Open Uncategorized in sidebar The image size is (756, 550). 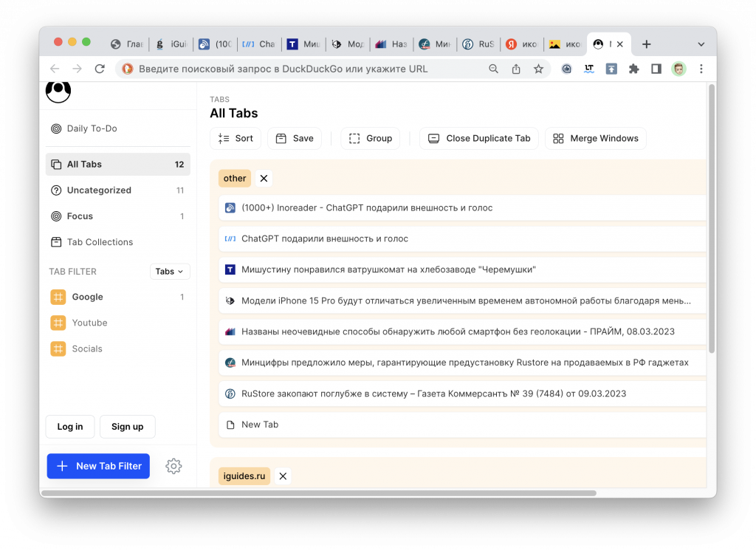118,190
